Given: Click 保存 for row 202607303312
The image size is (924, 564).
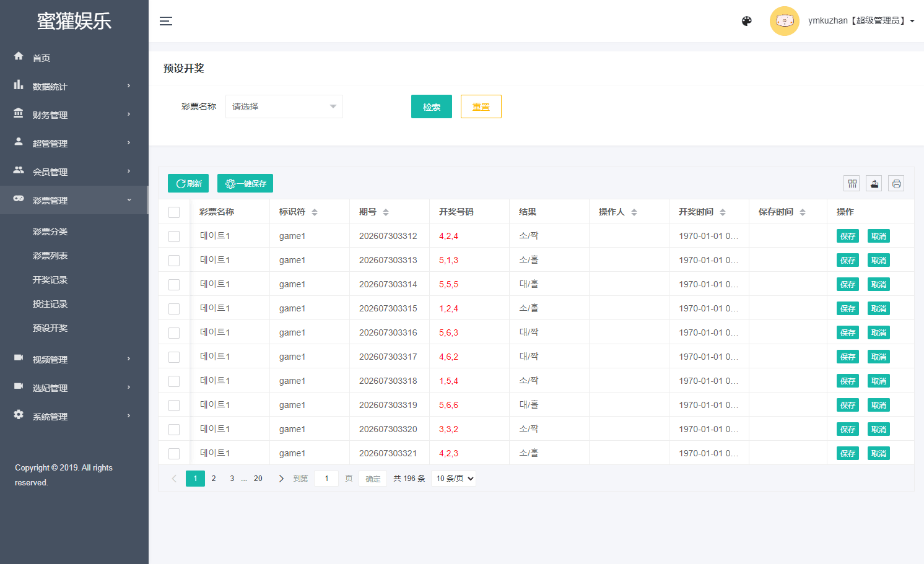Looking at the screenshot, I should click(x=848, y=236).
